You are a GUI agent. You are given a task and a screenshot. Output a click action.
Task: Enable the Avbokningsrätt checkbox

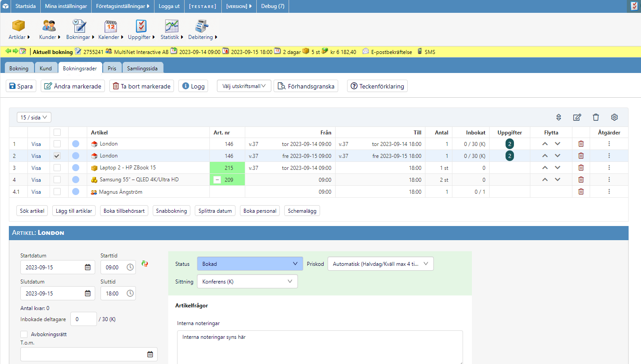point(24,334)
